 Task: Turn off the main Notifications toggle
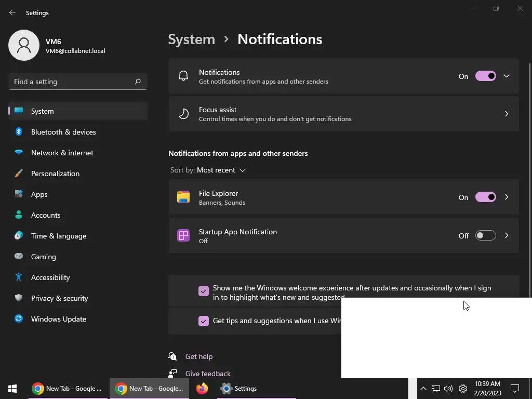(486, 76)
